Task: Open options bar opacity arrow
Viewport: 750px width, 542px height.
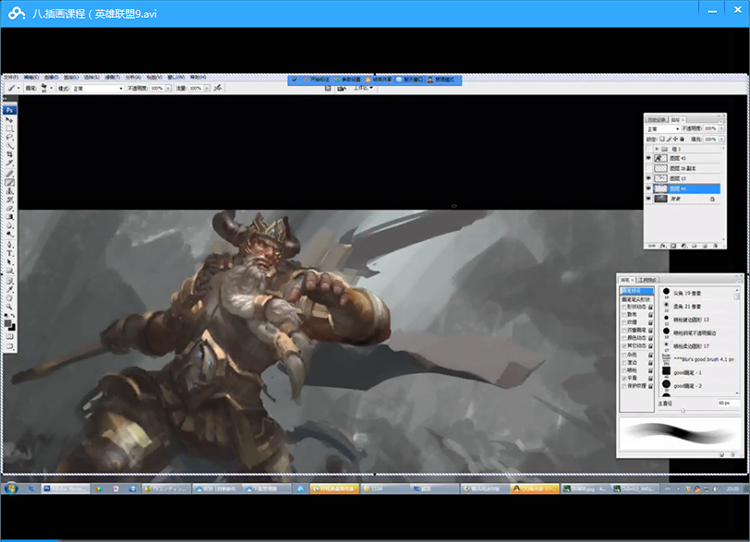Action: (168, 88)
